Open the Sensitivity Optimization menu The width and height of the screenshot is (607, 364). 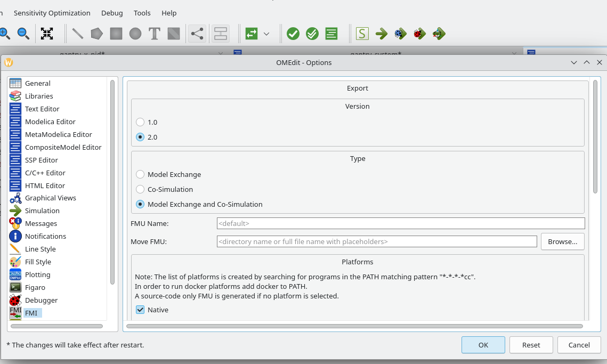pos(52,13)
